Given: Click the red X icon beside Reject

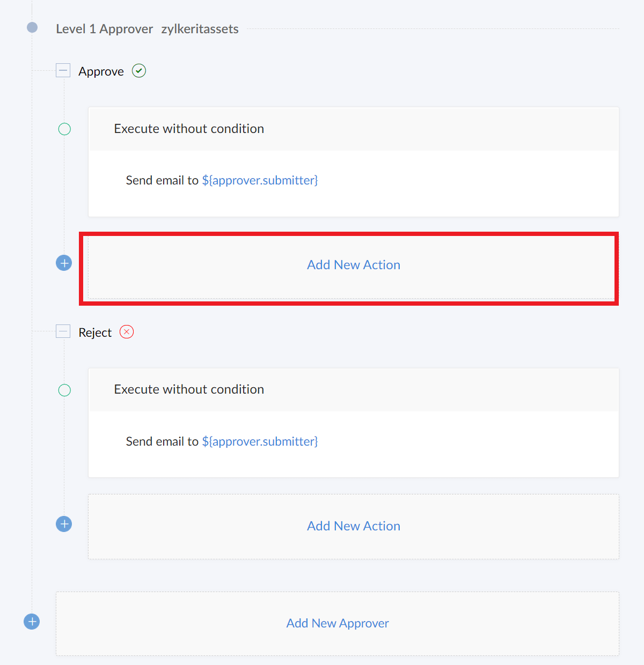Looking at the screenshot, I should pyautogui.click(x=127, y=332).
